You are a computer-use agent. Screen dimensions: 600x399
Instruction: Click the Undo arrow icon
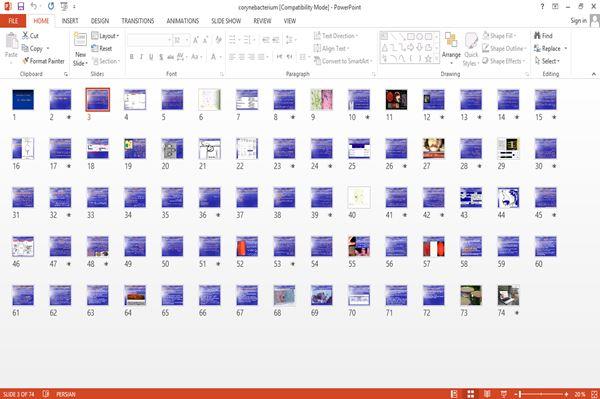tap(34, 6)
